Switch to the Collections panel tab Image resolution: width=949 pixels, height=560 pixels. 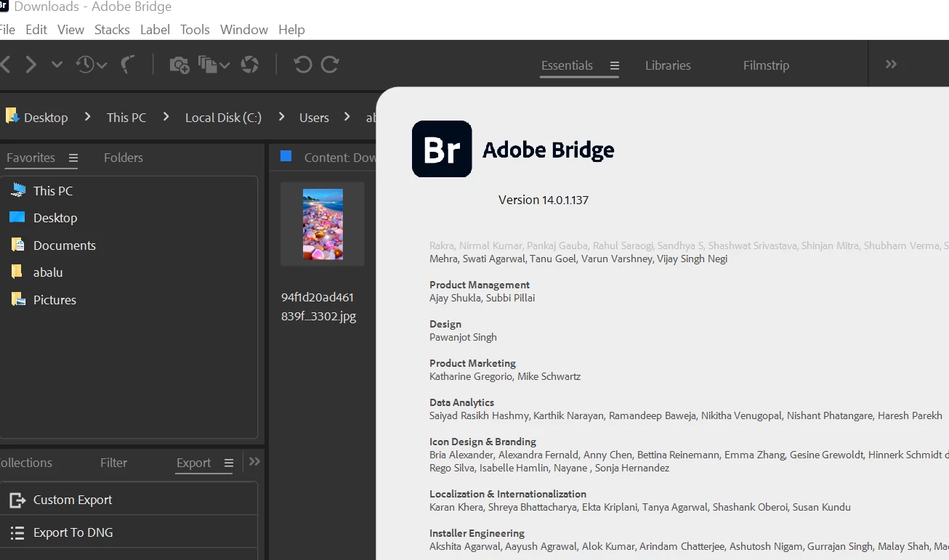pos(26,463)
